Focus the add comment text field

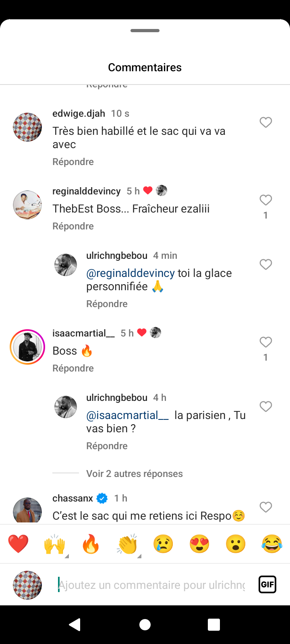click(x=151, y=585)
